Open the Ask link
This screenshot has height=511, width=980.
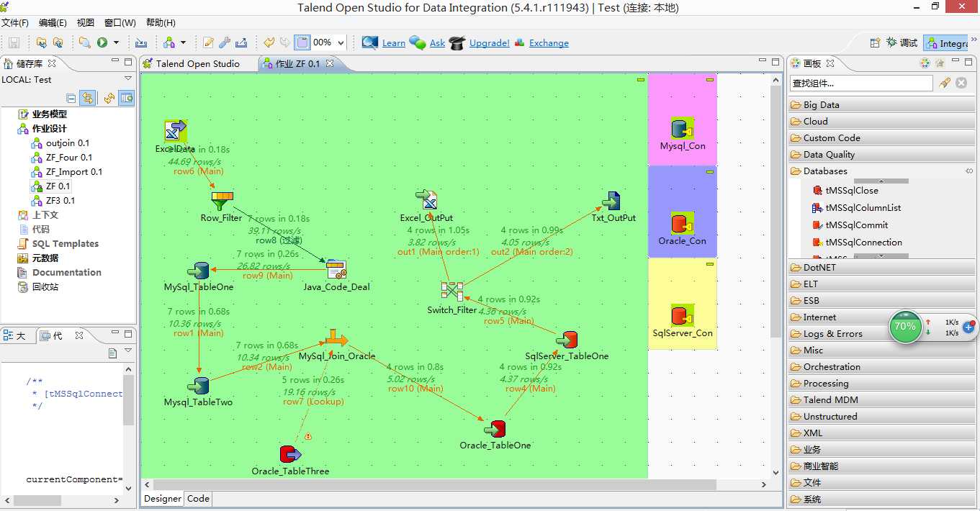(x=437, y=43)
